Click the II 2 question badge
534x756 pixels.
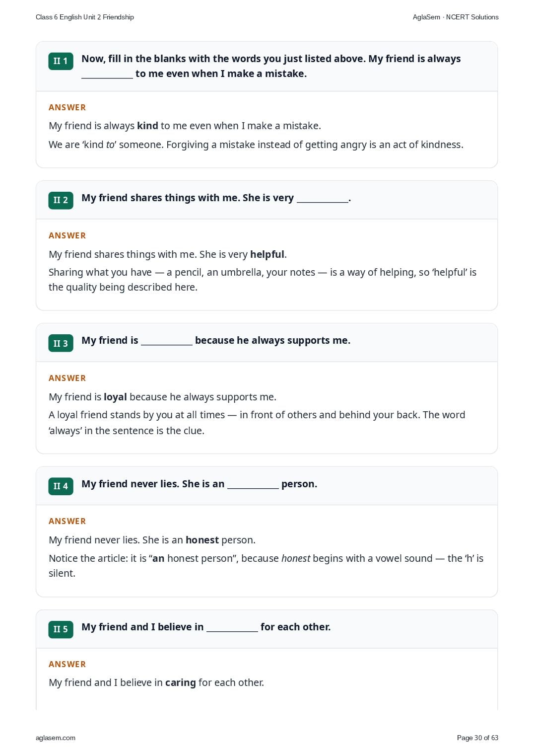[x=61, y=200]
